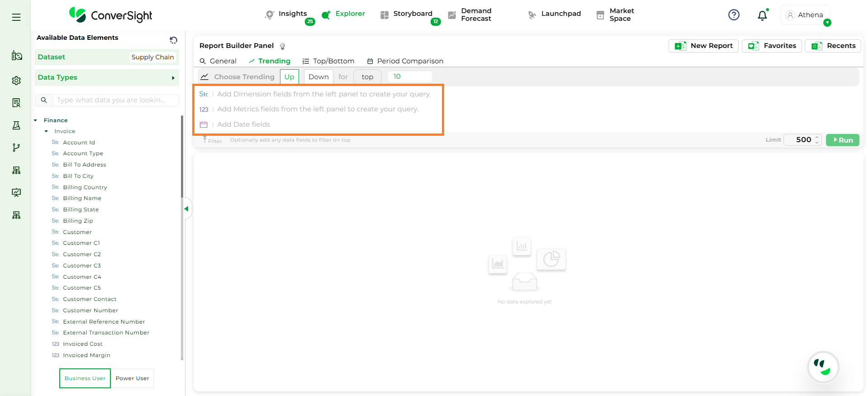Switch to Power User mode
868x396 pixels.
(x=132, y=378)
